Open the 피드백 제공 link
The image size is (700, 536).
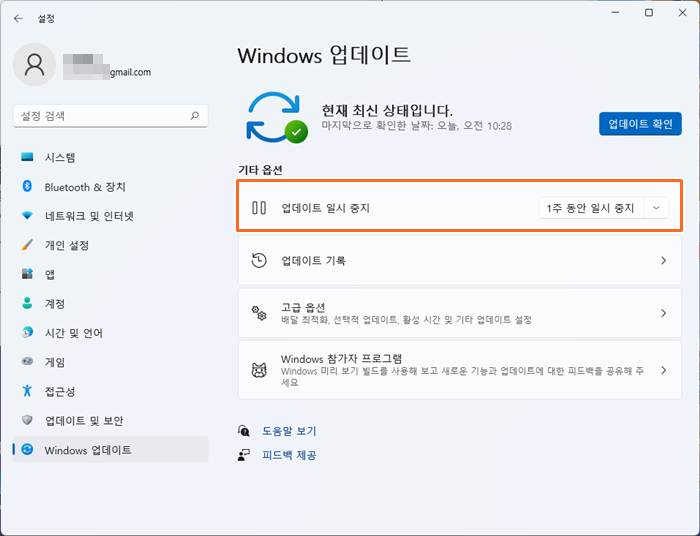289,455
